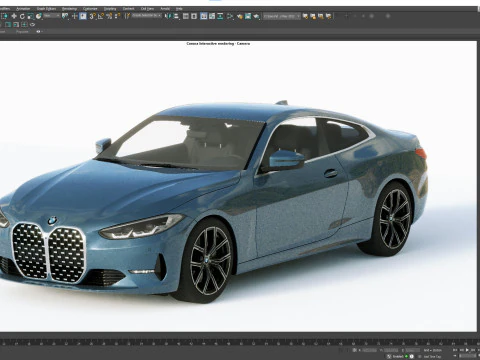Open the Civil View menu
The width and height of the screenshot is (480, 360).
coord(147,9)
